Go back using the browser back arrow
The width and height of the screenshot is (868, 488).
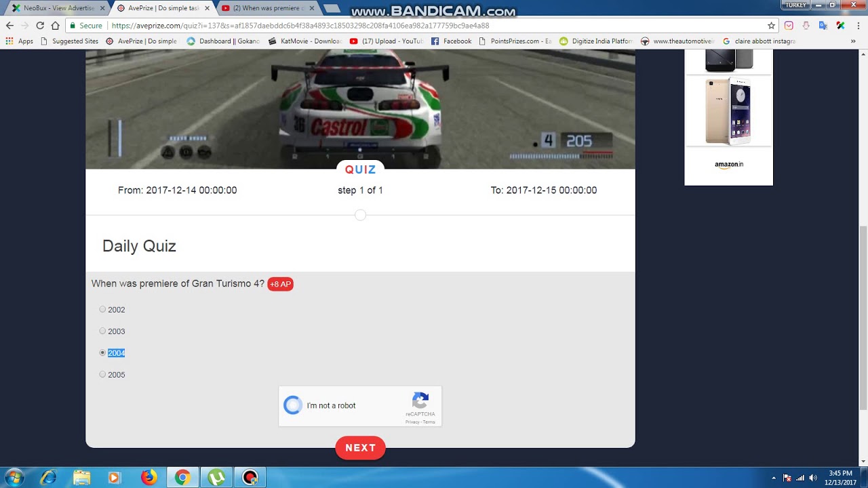click(x=9, y=26)
